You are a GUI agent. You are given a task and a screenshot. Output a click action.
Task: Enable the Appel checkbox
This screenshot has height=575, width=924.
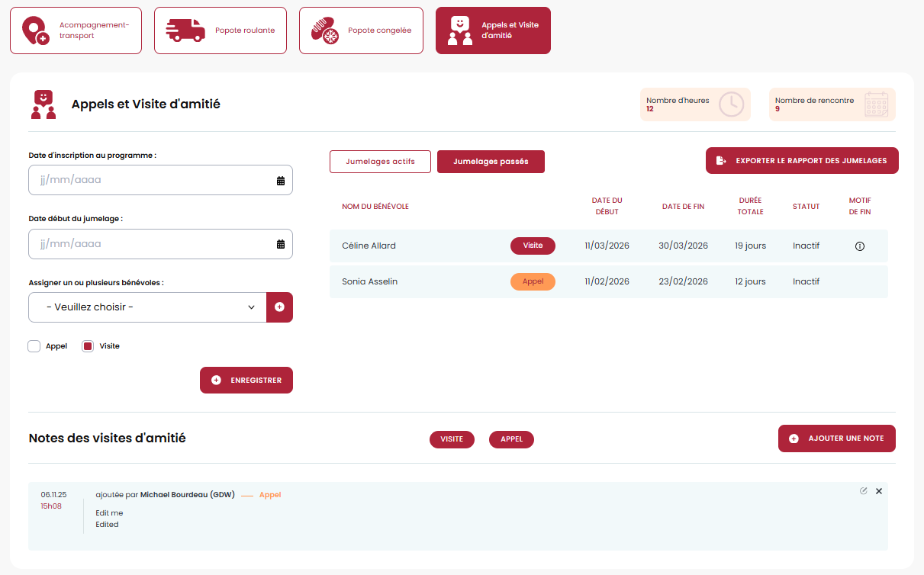point(34,346)
